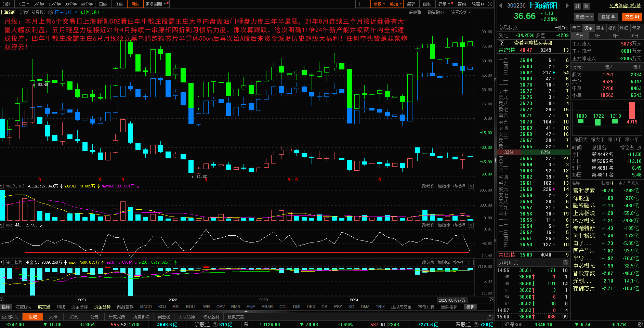Zoom in chart with plus icon
644x328 pixels.
pyautogui.click(x=359, y=4)
